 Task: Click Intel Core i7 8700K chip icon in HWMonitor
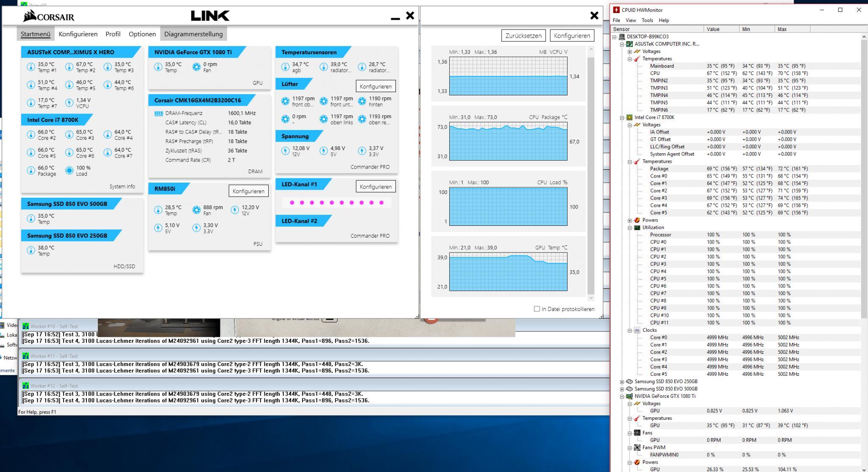(x=629, y=117)
